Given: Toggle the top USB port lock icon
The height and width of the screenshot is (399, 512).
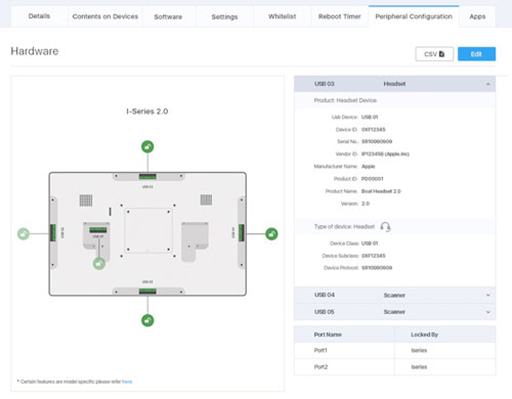Looking at the screenshot, I should (x=147, y=147).
